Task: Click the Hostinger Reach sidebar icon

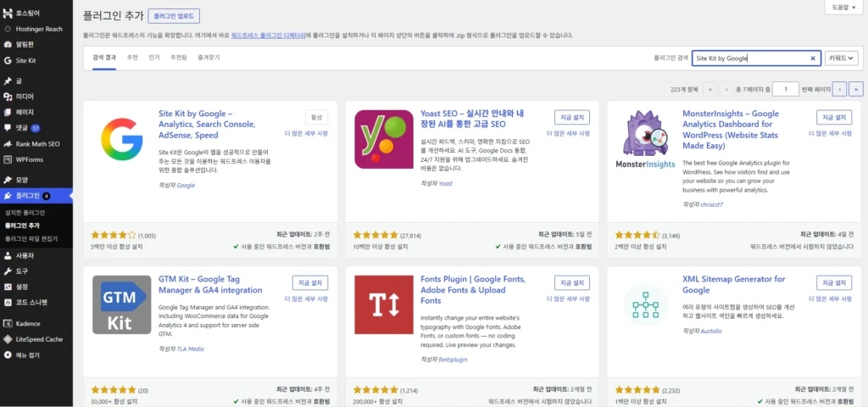Action: tap(7, 29)
